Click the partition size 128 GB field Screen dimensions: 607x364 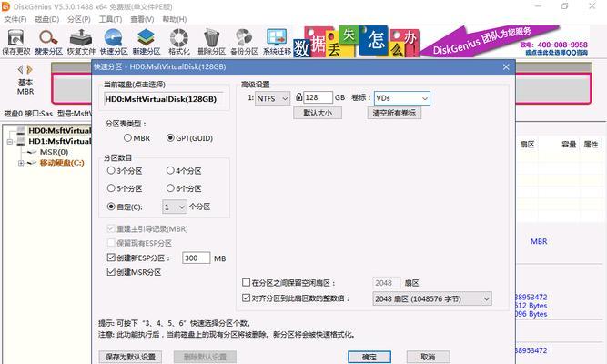[x=318, y=97]
